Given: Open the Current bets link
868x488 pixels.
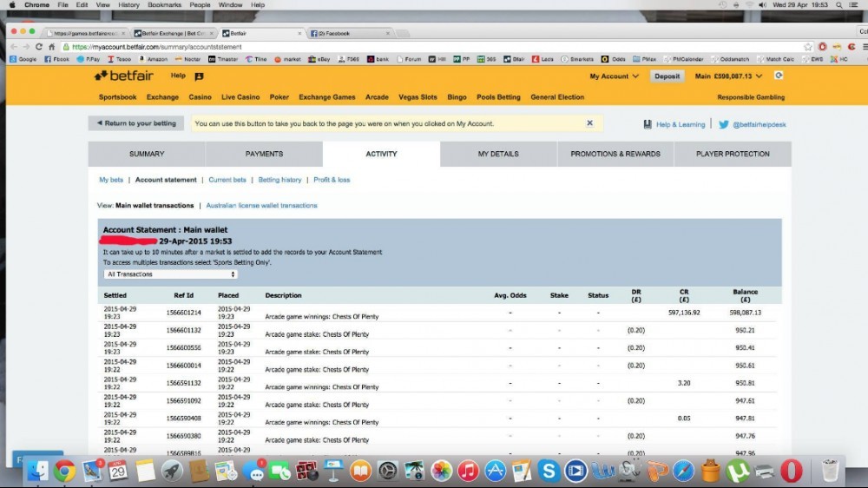Looking at the screenshot, I should (227, 180).
